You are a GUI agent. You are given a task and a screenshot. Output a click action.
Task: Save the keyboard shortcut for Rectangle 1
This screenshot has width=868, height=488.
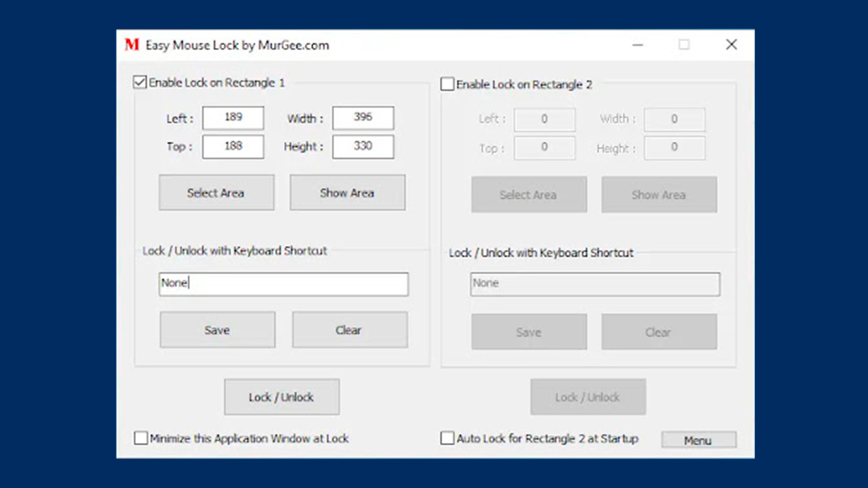pos(217,330)
